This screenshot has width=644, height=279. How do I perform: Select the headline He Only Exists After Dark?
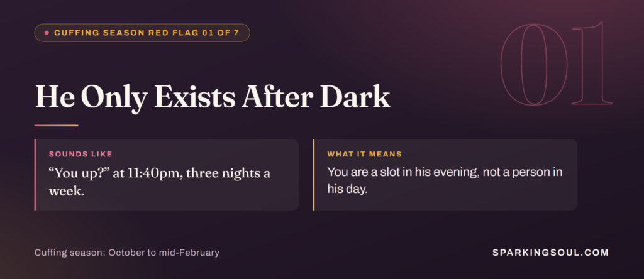tap(213, 97)
